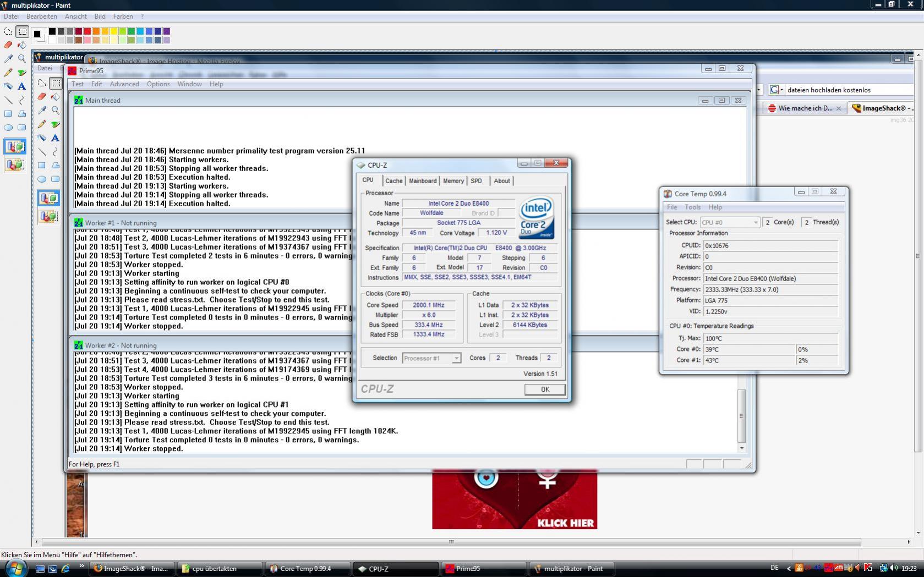Toggle opaque selection option in nested Paint window
This screenshot has height=577, width=924.
tap(48, 198)
